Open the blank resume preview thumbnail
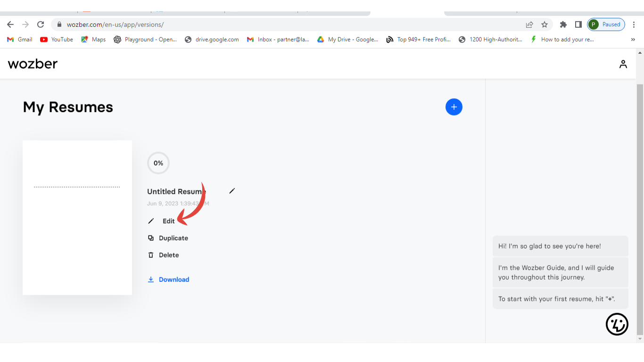 tap(77, 217)
